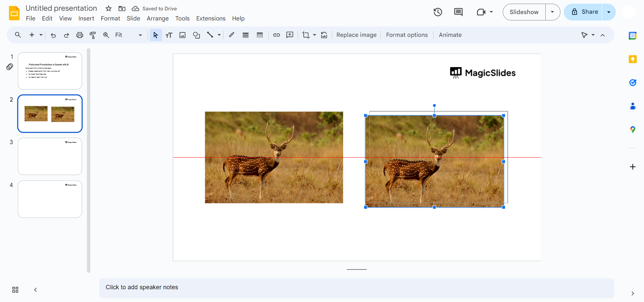Open the Insert menu
This screenshot has width=644, height=302.
[x=86, y=18]
